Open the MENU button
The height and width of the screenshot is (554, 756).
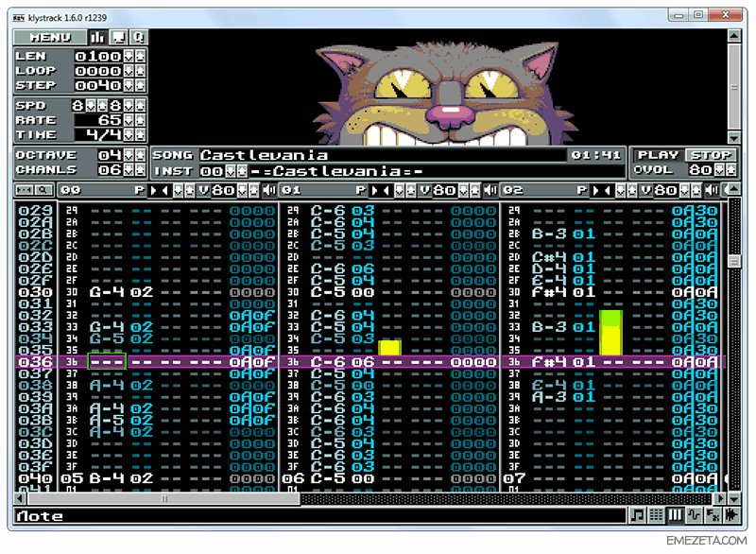[x=50, y=37]
